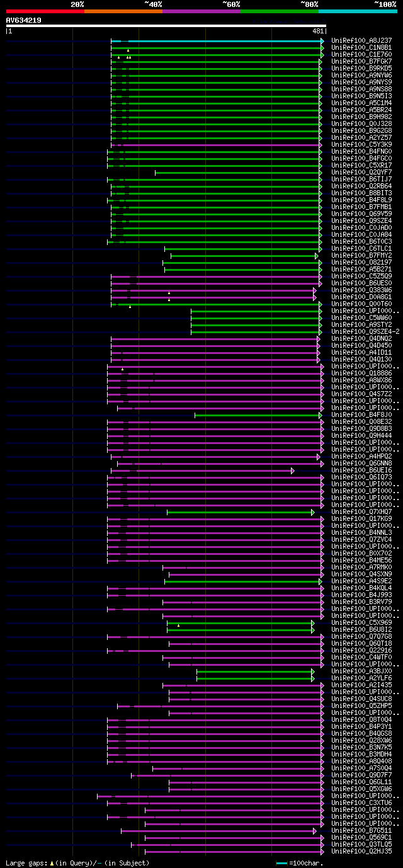Image resolution: width=403 pixels, height=868 pixels.
Task: Click hit label UniRef100_B8BIT3
Action: pos(361,193)
